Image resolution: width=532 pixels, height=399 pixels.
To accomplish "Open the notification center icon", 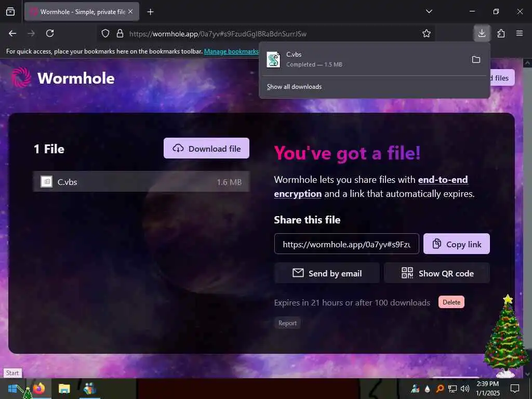I will (515, 389).
